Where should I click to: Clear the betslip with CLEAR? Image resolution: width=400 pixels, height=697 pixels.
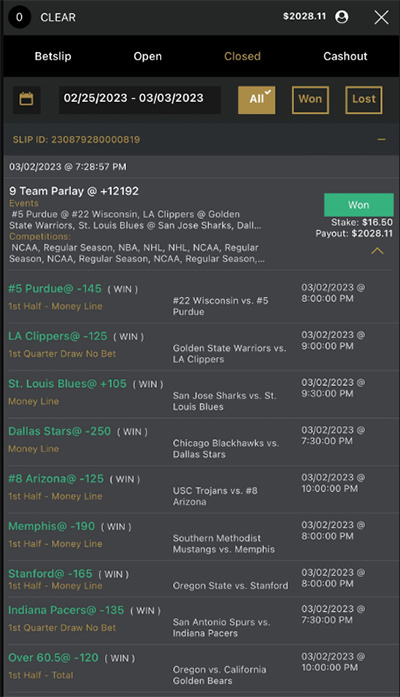[x=58, y=17]
